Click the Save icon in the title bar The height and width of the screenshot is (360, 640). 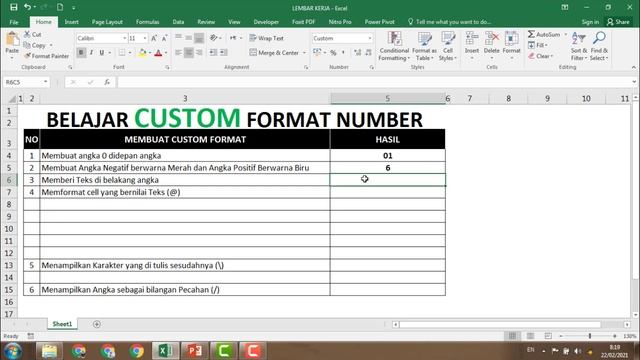(x=13, y=7)
